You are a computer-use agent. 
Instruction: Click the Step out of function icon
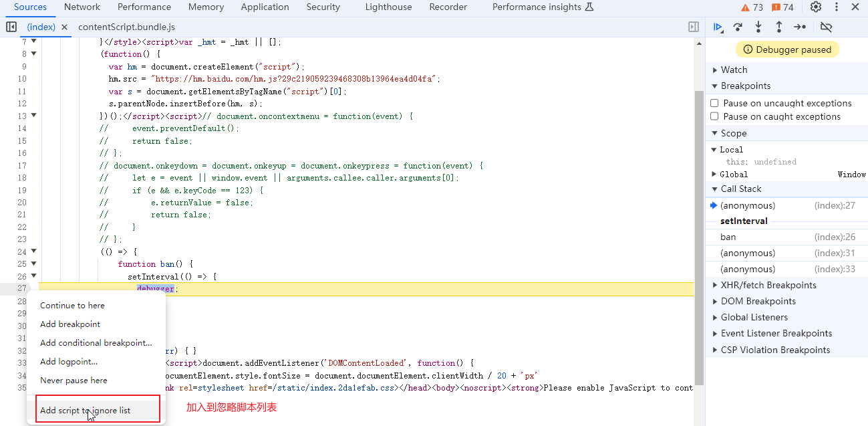point(779,27)
